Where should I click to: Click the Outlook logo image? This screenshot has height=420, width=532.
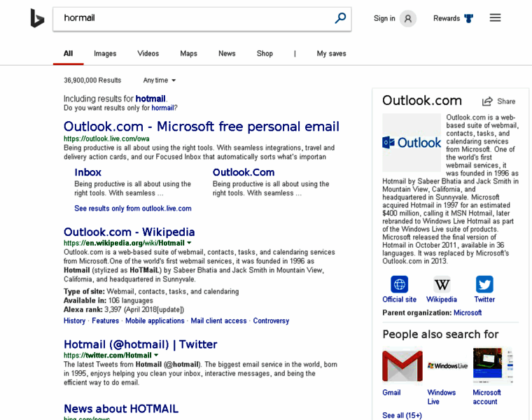pos(412,143)
